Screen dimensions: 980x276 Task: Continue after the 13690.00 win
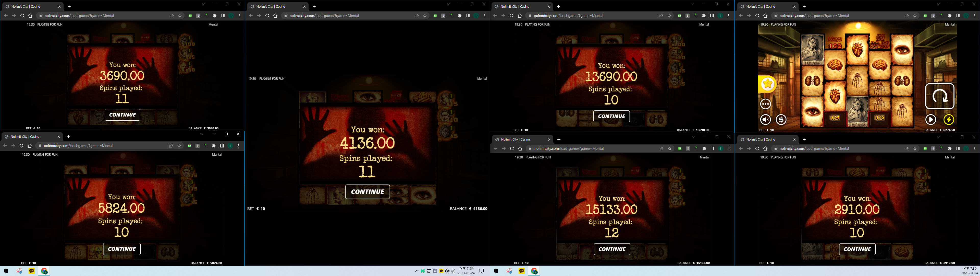[x=612, y=116]
